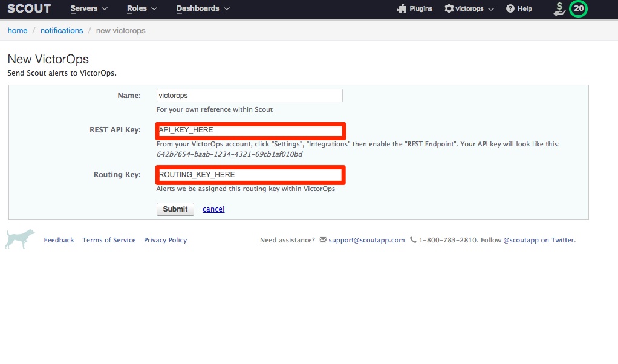Click 'Send Scout alerts to VictorOps.' text
Image resolution: width=618 pixels, height=364 pixels.
coord(62,73)
